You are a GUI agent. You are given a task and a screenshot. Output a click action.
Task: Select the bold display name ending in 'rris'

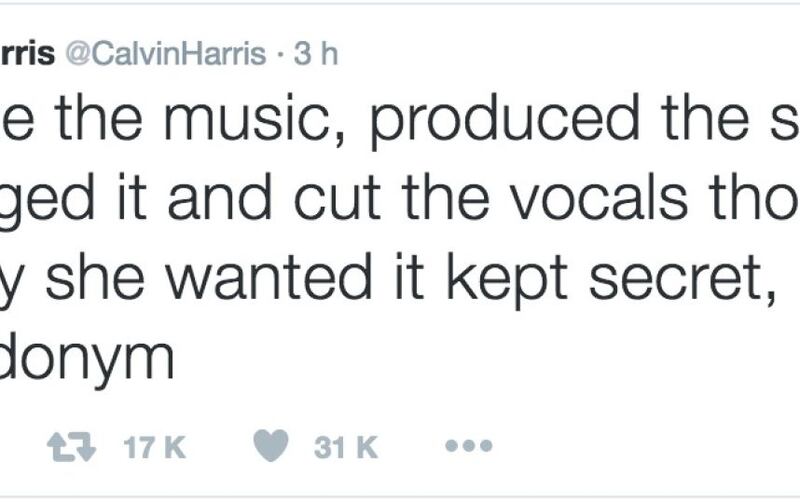[x=27, y=54]
